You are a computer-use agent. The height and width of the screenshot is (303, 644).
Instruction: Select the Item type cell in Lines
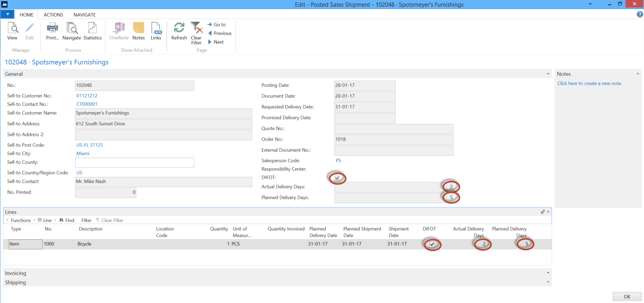26,244
